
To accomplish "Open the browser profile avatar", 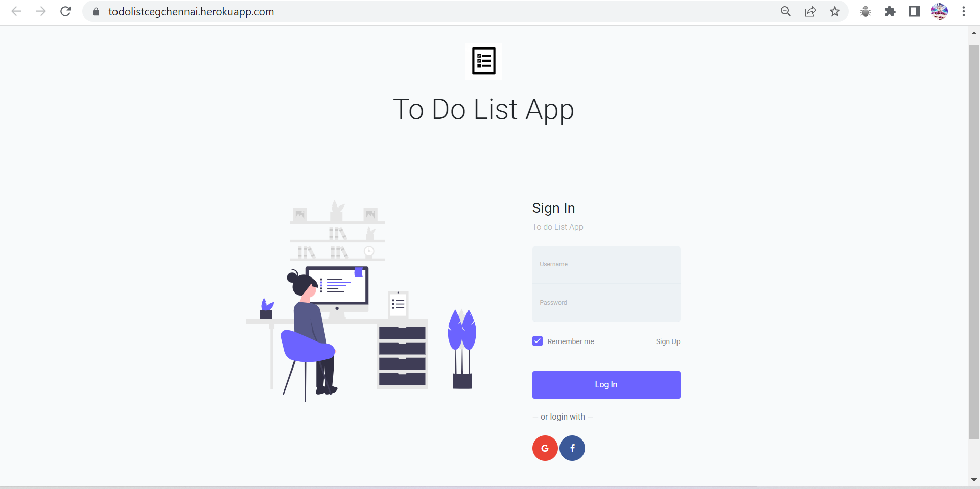I will pyautogui.click(x=940, y=11).
